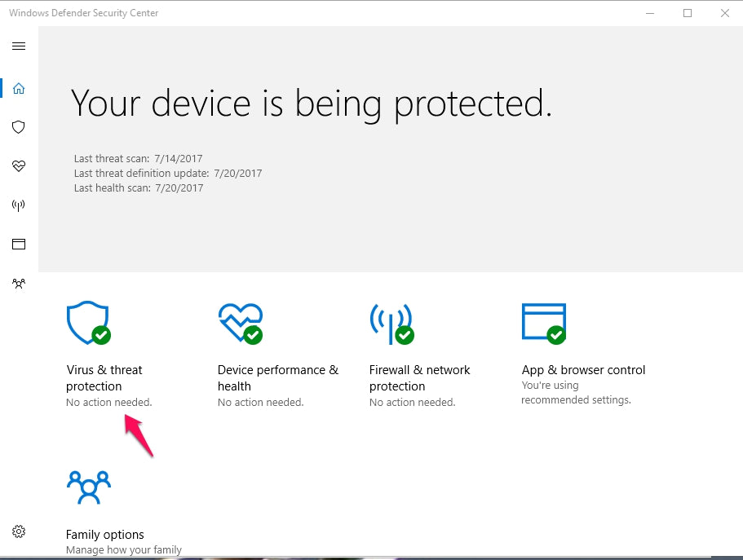Image resolution: width=743 pixels, height=560 pixels.
Task: Open the wireless network icon in sidebar
Action: point(19,205)
